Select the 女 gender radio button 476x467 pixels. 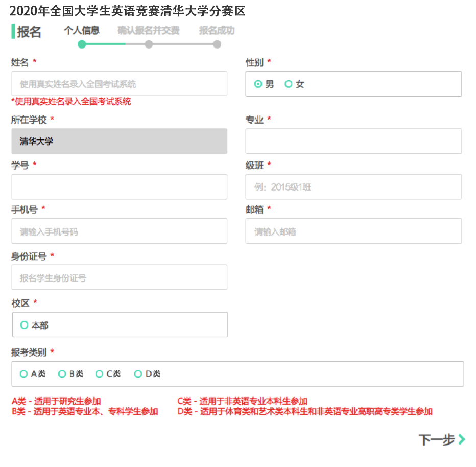click(x=289, y=84)
